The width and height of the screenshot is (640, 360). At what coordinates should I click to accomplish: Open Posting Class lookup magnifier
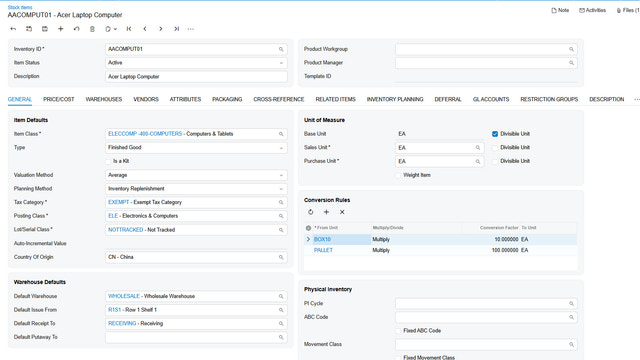(x=281, y=216)
